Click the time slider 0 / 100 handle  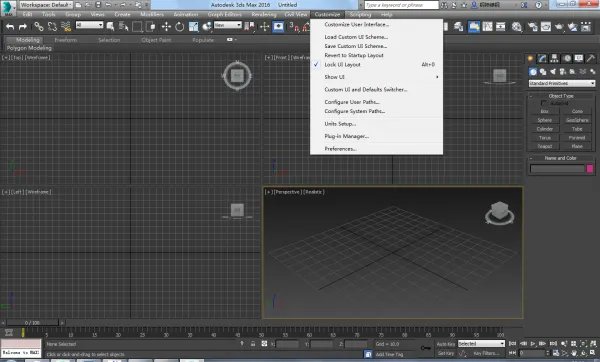(33, 323)
